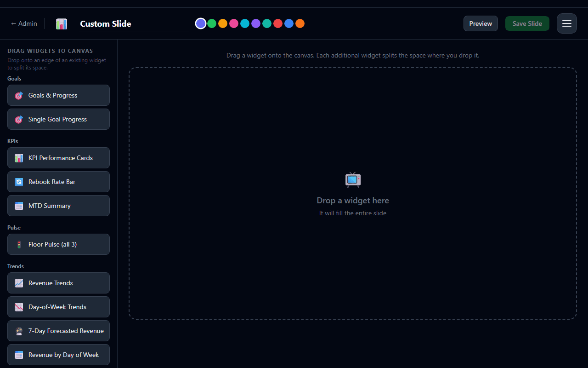Image resolution: width=588 pixels, height=368 pixels.
Task: Click the bar chart slide icon beside the title
Action: coord(62,24)
